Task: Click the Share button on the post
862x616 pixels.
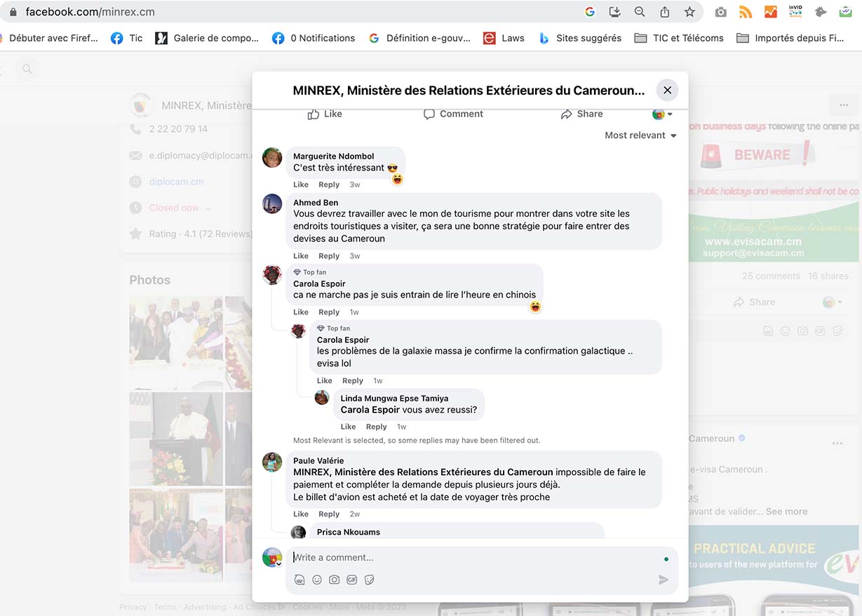Action: click(x=581, y=114)
